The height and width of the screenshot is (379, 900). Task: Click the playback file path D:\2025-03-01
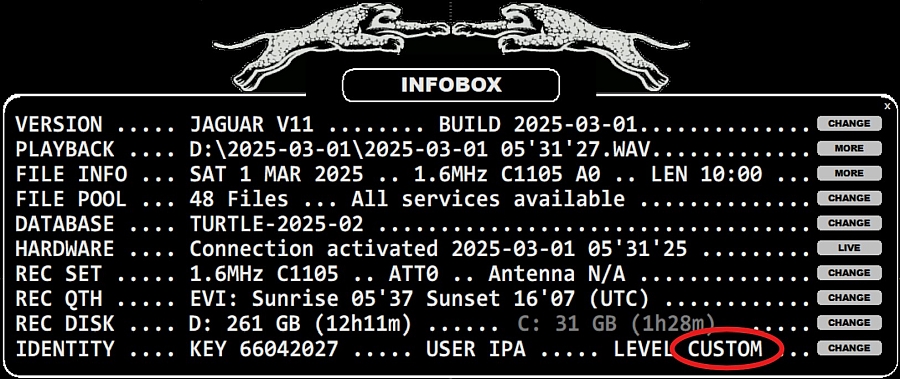coord(420,150)
